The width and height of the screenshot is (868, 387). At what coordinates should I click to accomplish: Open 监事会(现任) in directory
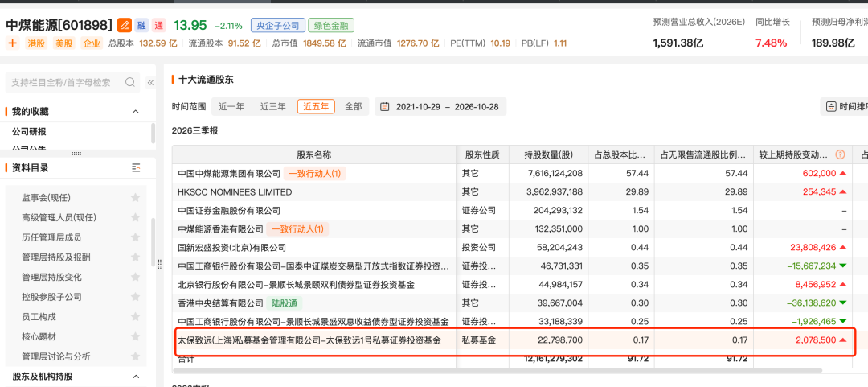tap(46, 198)
